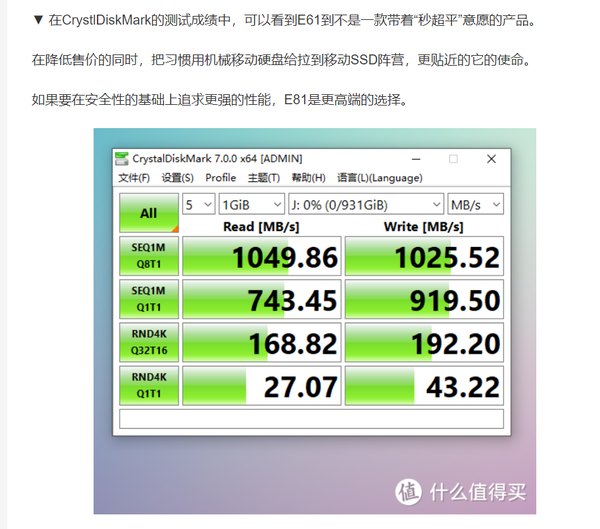Open the drive selector J: 0% (0/931GiB)

coord(366,204)
